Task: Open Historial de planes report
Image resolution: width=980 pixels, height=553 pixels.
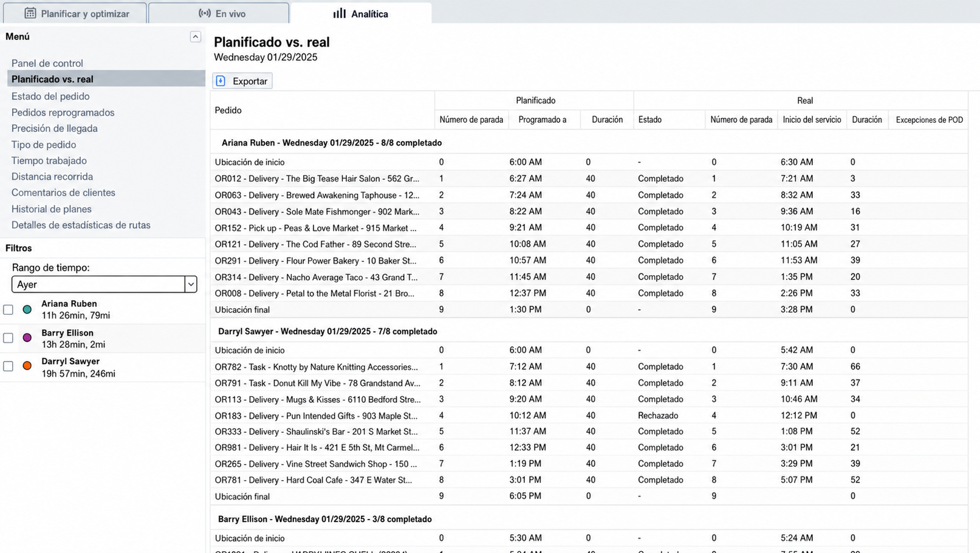Action: tap(52, 209)
